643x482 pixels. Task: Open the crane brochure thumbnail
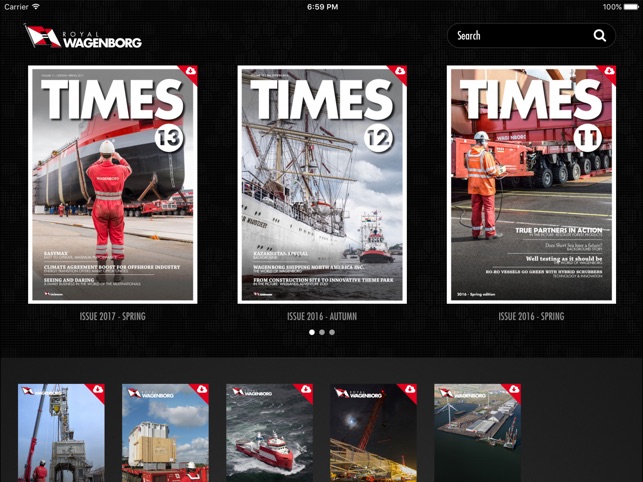pyautogui.click(x=61, y=433)
